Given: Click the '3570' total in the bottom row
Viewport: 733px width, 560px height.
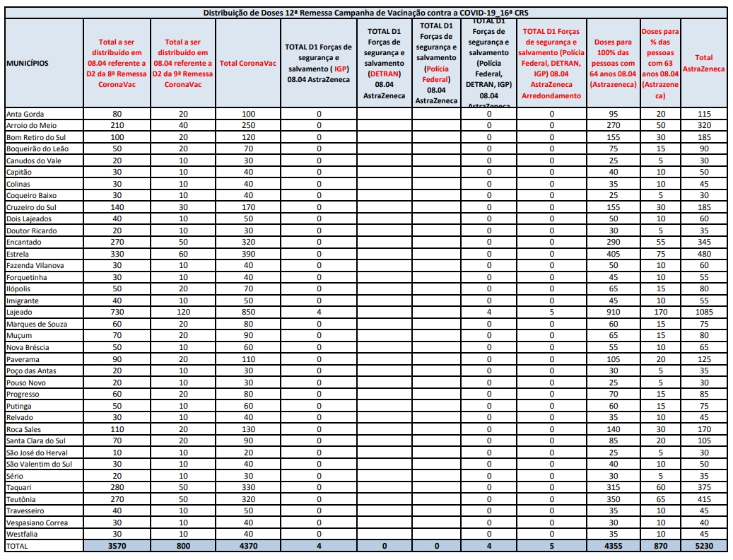Looking at the screenshot, I should (x=117, y=546).
